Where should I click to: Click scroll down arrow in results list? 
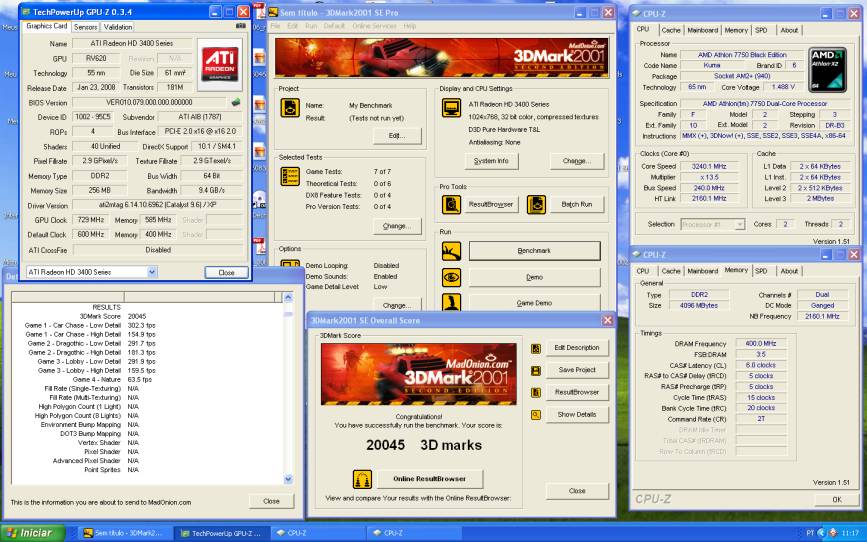coord(288,479)
